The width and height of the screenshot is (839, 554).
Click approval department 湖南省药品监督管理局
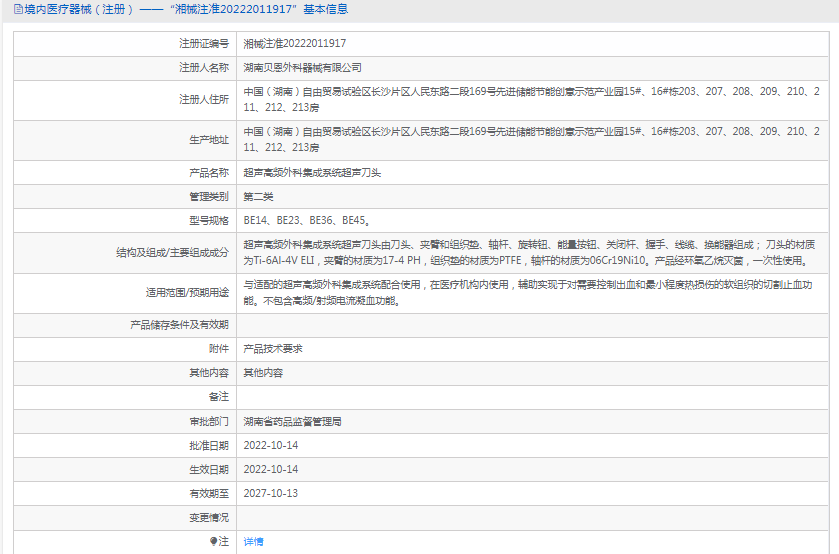[x=292, y=422]
